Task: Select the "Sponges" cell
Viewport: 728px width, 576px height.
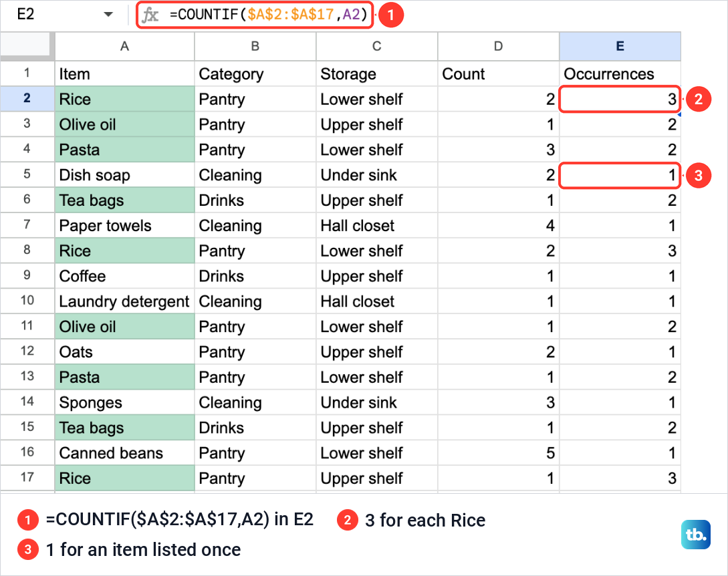Action: pyautogui.click(x=124, y=402)
